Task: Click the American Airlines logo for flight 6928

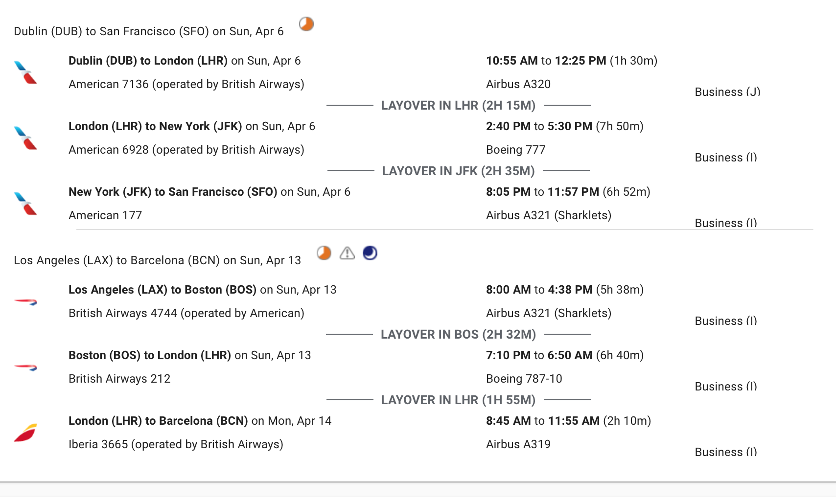Action: tap(26, 138)
